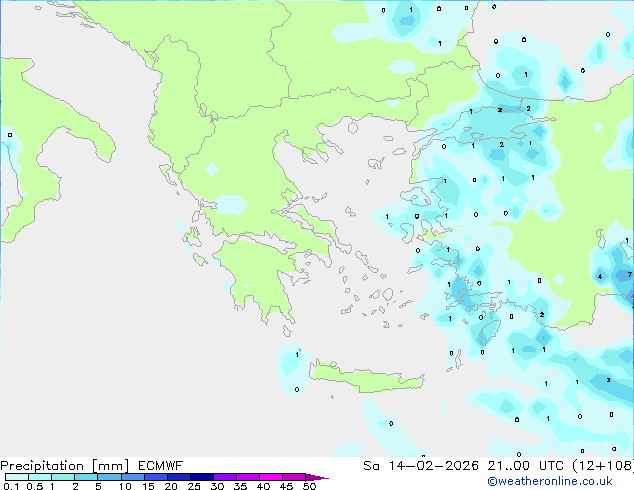
Task: Click the 21:00 UTC time label
Action: 526,466
